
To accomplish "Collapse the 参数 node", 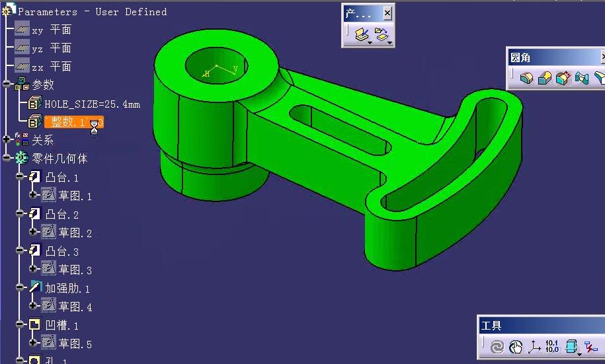I will [x=6, y=84].
